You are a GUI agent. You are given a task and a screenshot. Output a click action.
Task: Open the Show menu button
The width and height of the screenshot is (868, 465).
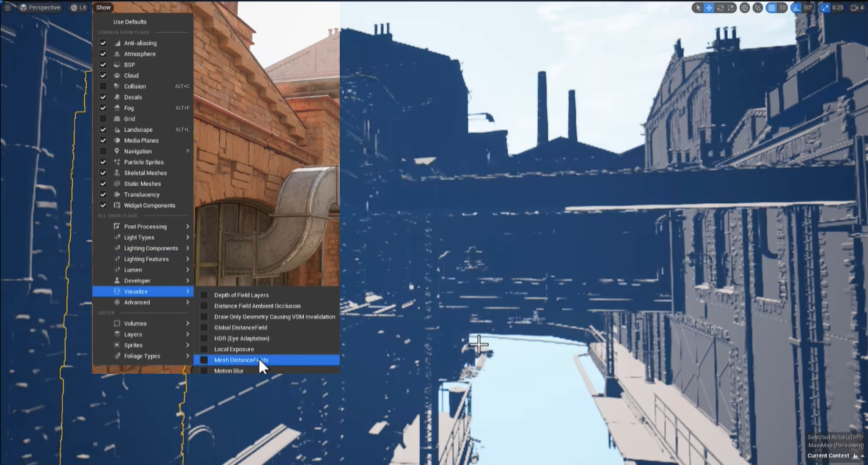103,8
